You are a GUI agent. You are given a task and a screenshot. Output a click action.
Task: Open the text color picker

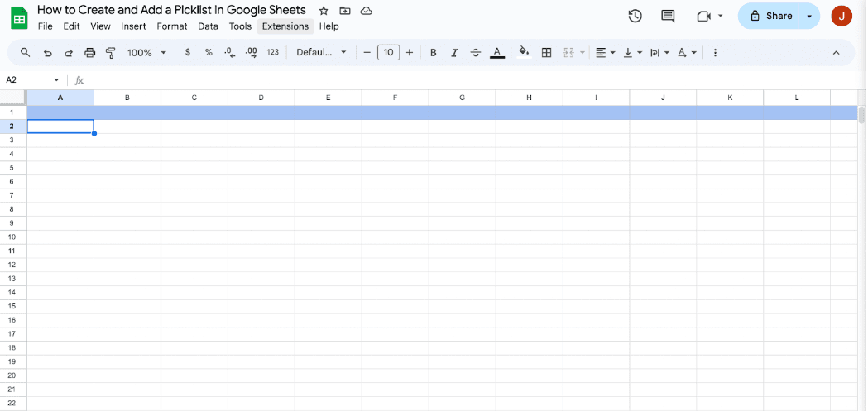[x=497, y=53]
